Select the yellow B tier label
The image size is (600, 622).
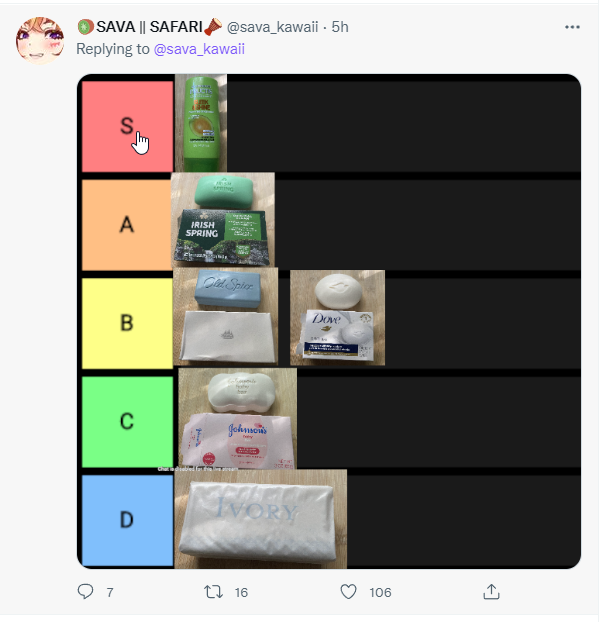tap(127, 323)
